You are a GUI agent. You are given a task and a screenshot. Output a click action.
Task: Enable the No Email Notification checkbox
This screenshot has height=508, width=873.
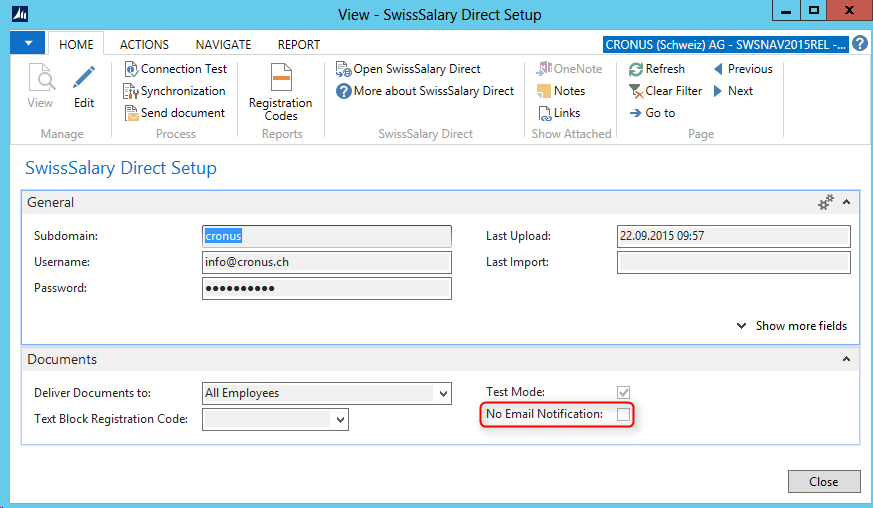pos(624,414)
